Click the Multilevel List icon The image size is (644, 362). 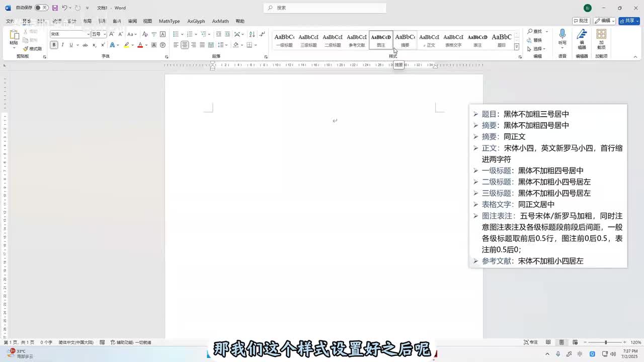click(203, 34)
